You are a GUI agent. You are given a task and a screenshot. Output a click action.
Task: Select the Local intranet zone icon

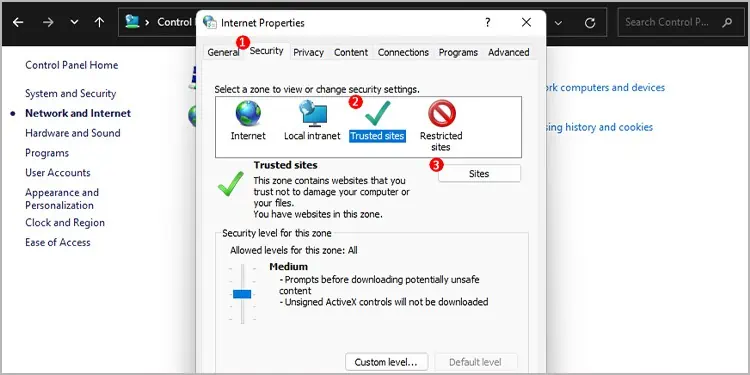pyautogui.click(x=313, y=113)
